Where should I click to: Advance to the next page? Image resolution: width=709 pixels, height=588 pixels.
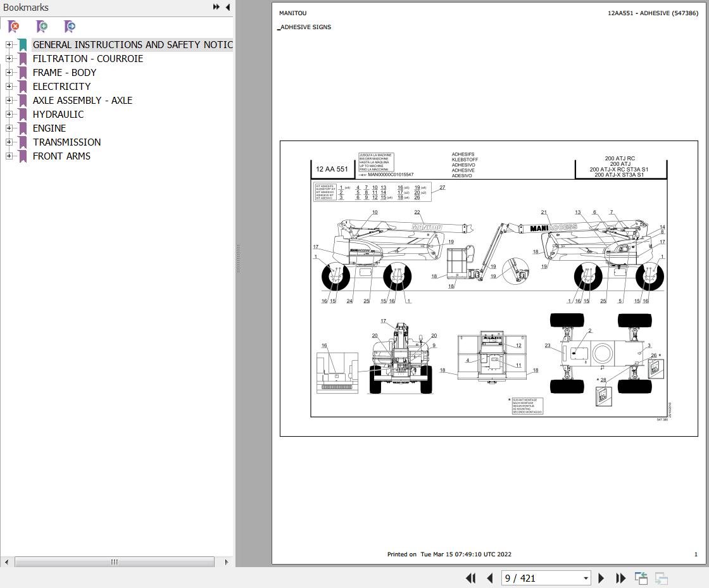(x=601, y=578)
